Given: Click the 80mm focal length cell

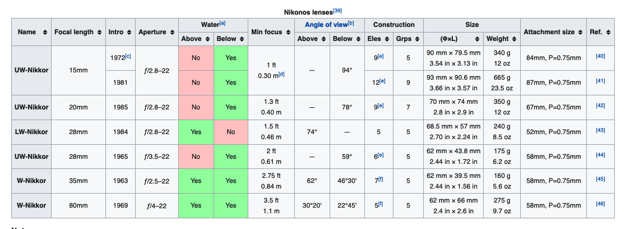Looking at the screenshot, I should (x=78, y=205).
